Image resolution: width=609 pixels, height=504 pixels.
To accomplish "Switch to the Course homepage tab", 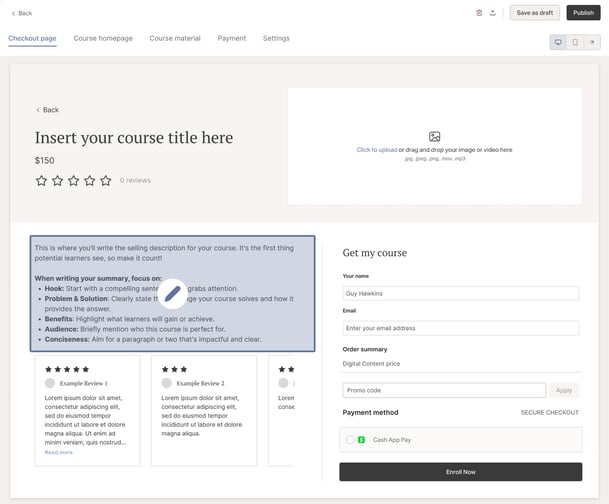I will [x=103, y=38].
